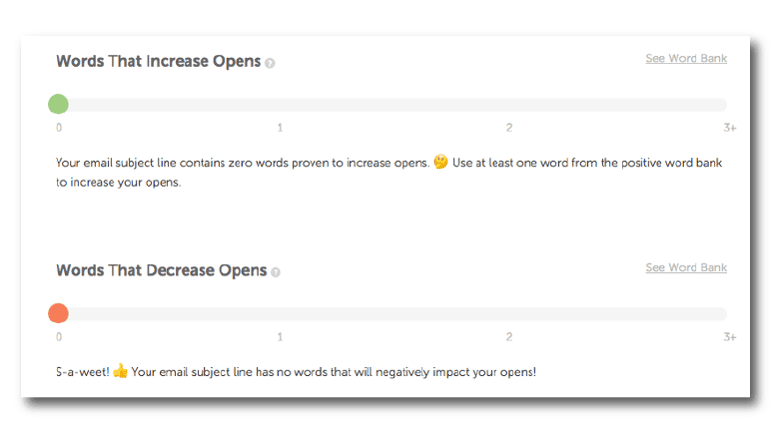
Task: Click the green Increase Opens slider handle
Action: pyautogui.click(x=58, y=104)
